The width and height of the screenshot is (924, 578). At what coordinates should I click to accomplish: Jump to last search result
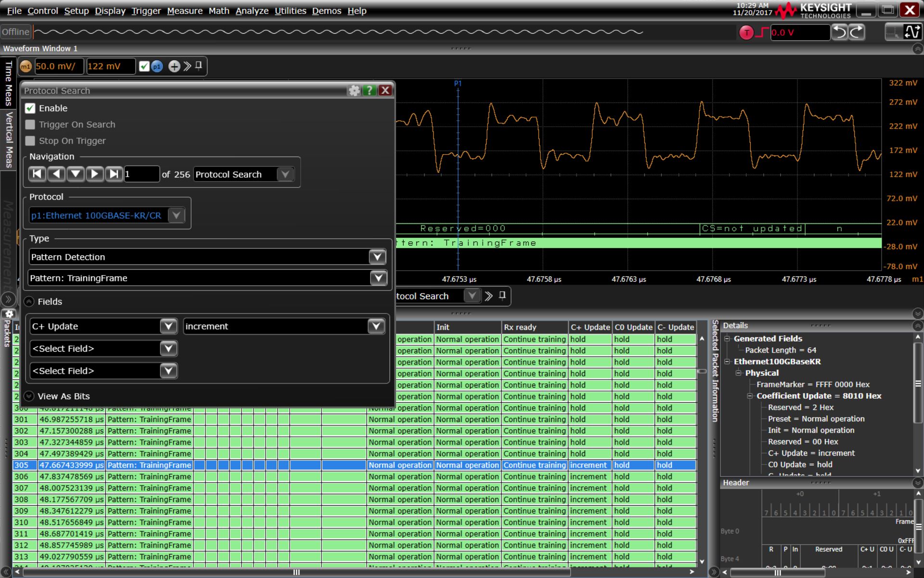114,174
